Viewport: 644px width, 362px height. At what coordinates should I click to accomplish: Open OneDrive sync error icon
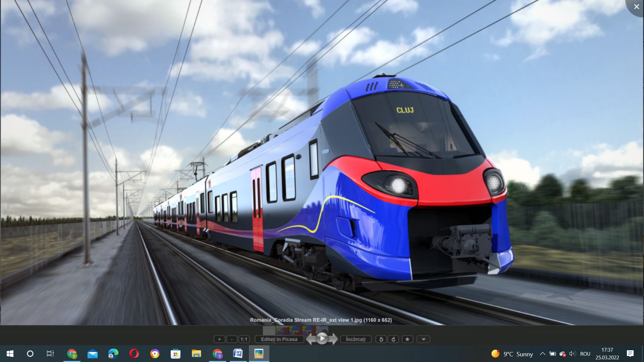pos(563,354)
